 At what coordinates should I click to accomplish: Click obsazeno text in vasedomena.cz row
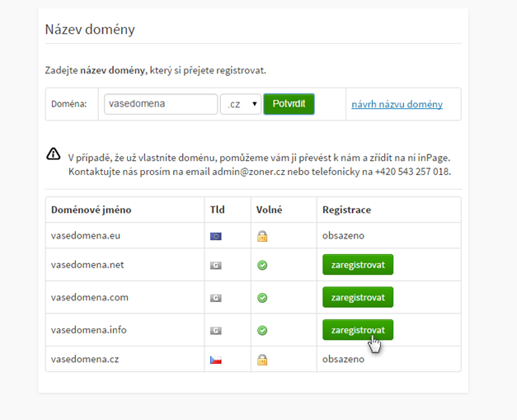click(343, 359)
